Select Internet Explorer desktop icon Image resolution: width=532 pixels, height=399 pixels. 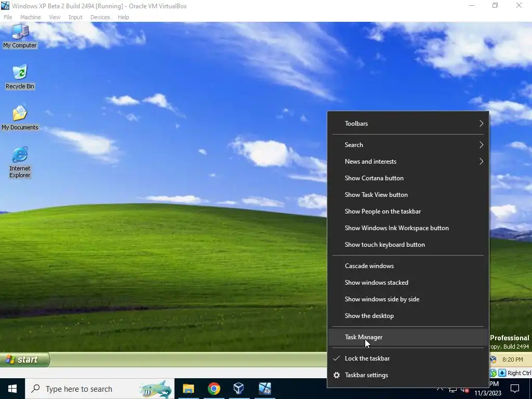tap(20, 162)
